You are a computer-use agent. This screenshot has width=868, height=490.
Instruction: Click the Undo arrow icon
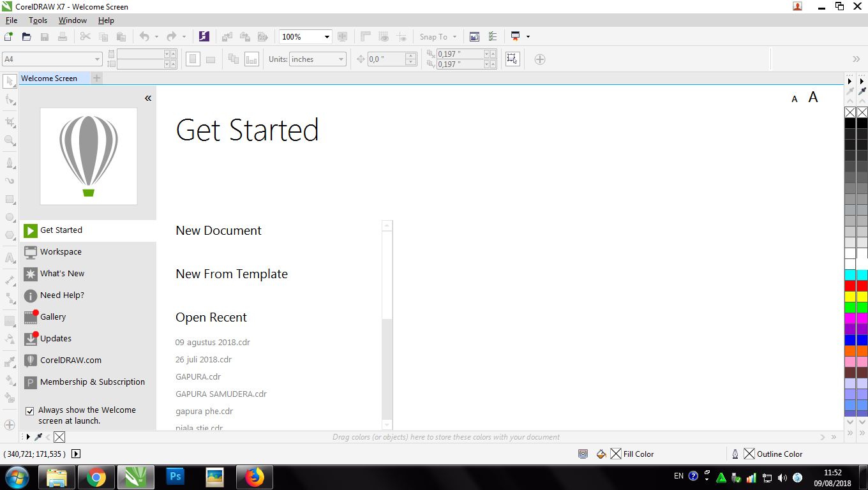coord(144,36)
